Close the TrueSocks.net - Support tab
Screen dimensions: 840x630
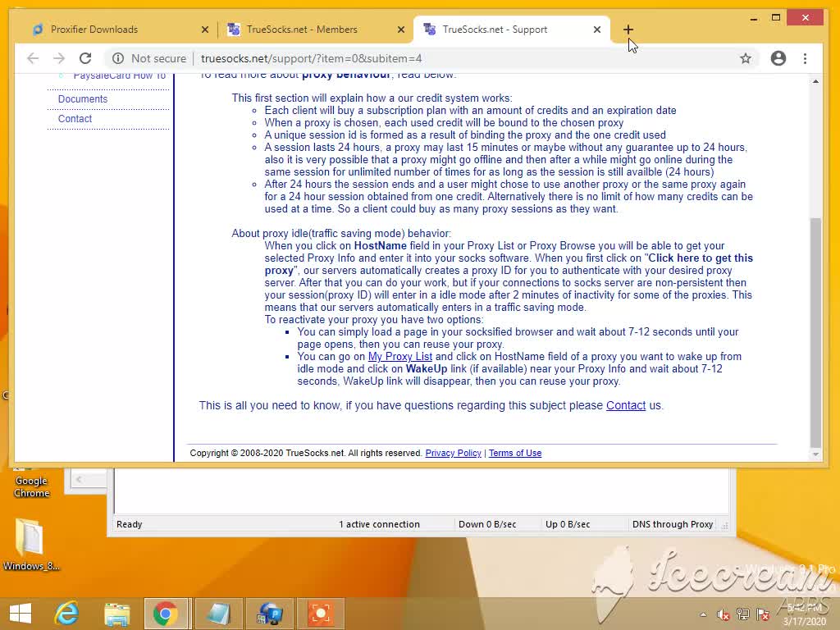(597, 30)
